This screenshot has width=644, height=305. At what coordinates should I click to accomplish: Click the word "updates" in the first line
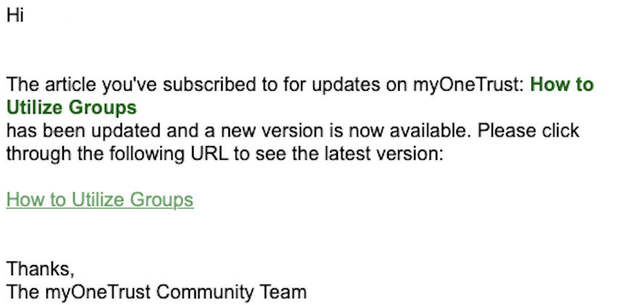[x=345, y=85]
